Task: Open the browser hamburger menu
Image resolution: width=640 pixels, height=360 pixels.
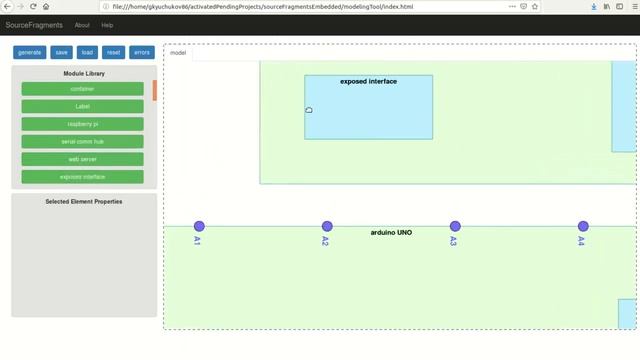Action: (x=635, y=7)
